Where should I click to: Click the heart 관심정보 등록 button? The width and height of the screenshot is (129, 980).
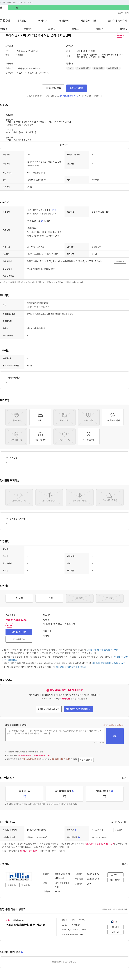53,88
